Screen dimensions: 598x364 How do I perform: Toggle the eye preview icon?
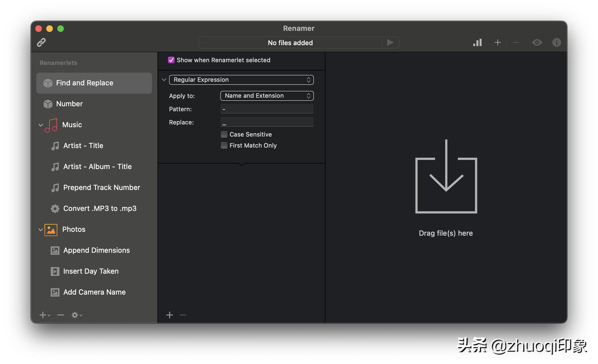[x=537, y=42]
